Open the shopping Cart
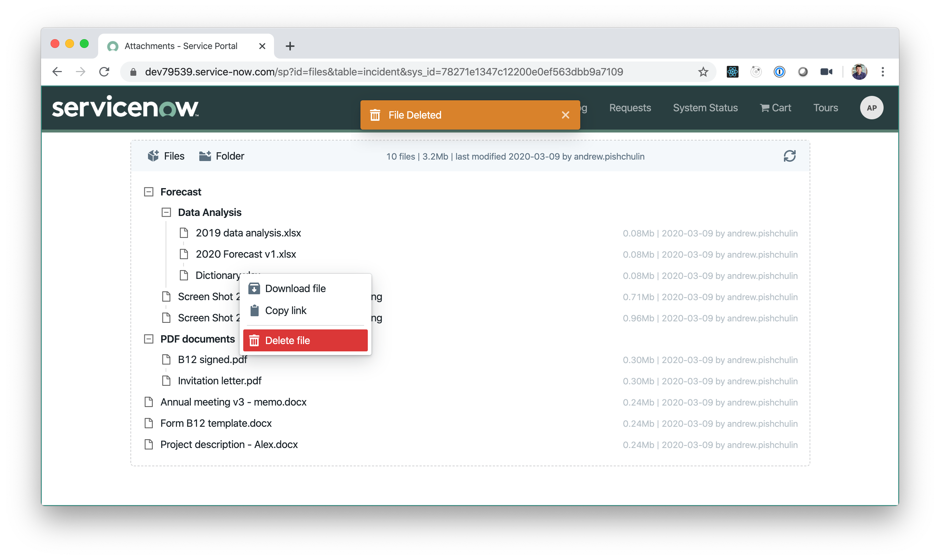Image resolution: width=940 pixels, height=560 pixels. pos(775,108)
